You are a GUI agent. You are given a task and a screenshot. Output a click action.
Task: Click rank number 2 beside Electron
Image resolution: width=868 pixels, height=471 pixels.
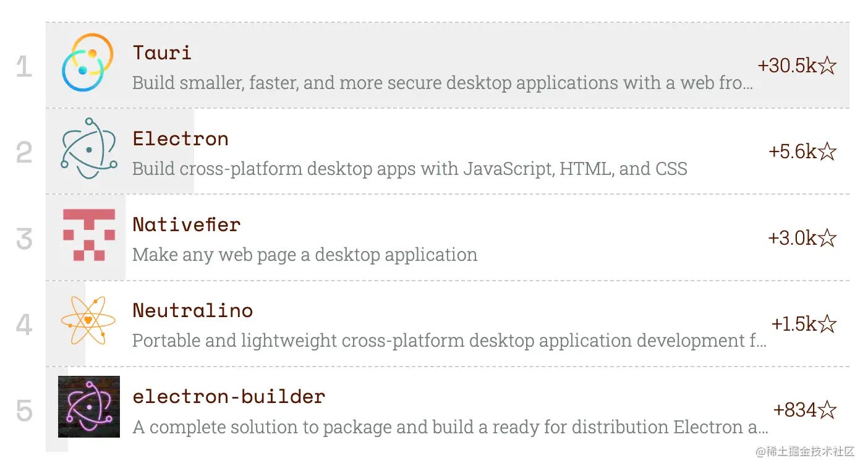24,153
